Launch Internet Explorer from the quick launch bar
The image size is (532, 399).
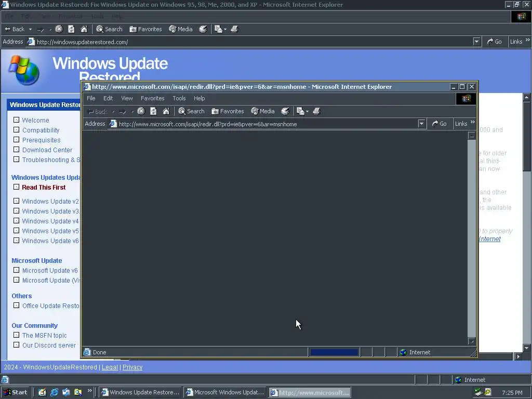pos(54,392)
